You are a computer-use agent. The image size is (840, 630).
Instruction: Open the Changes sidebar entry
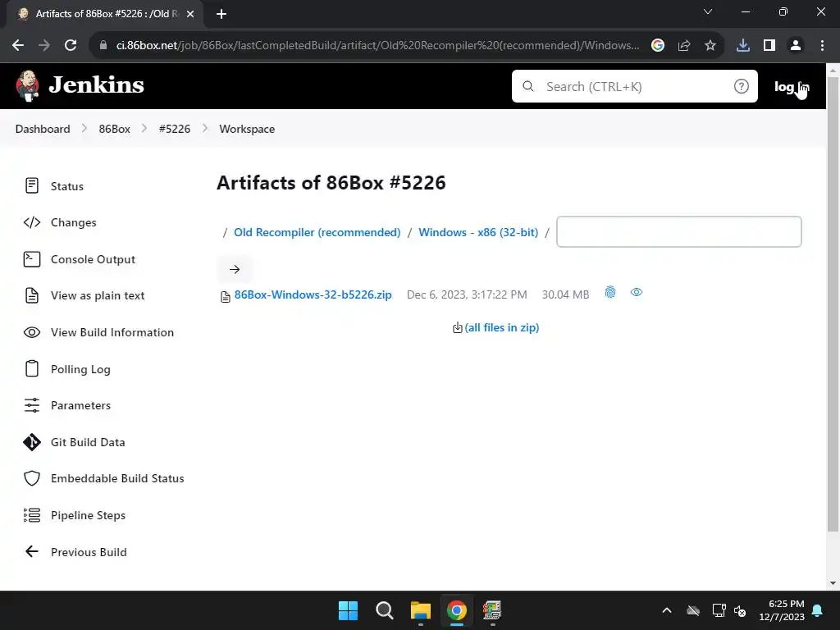[x=60, y=222]
